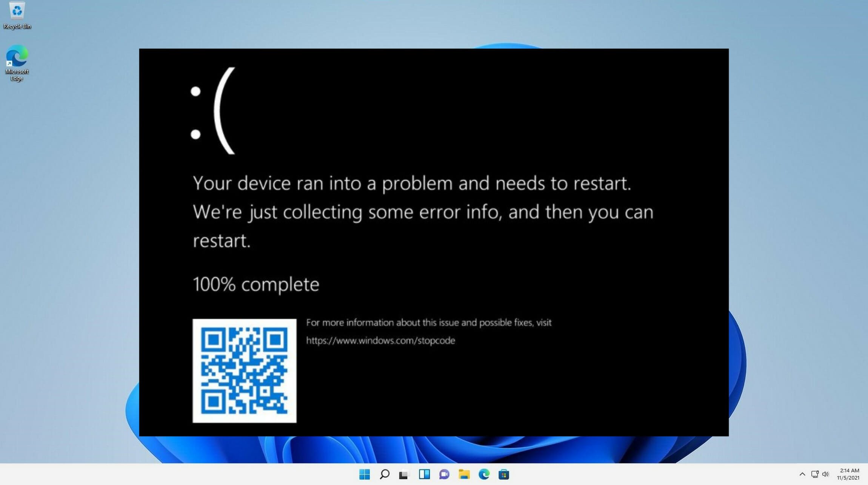Launch the Chat app from taskbar

point(444,474)
